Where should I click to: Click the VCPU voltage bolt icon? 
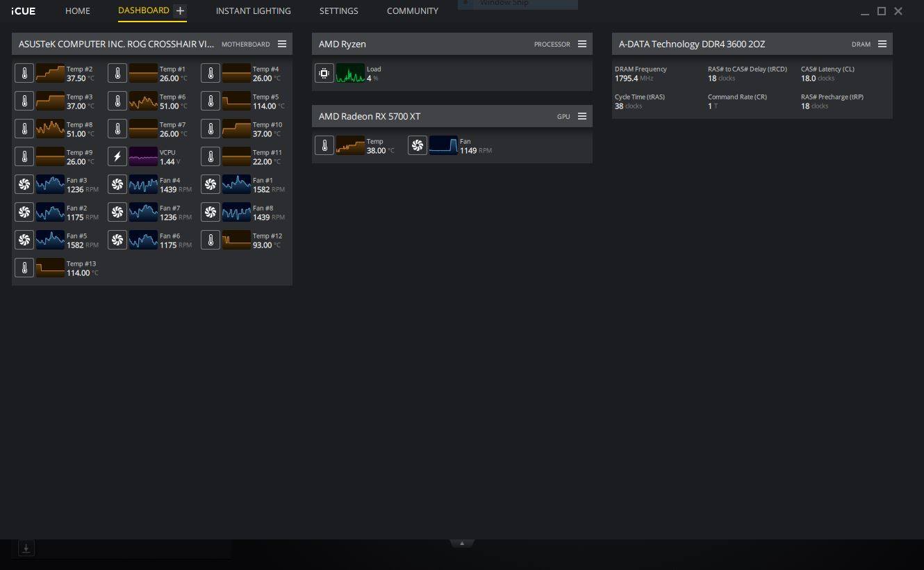(117, 156)
